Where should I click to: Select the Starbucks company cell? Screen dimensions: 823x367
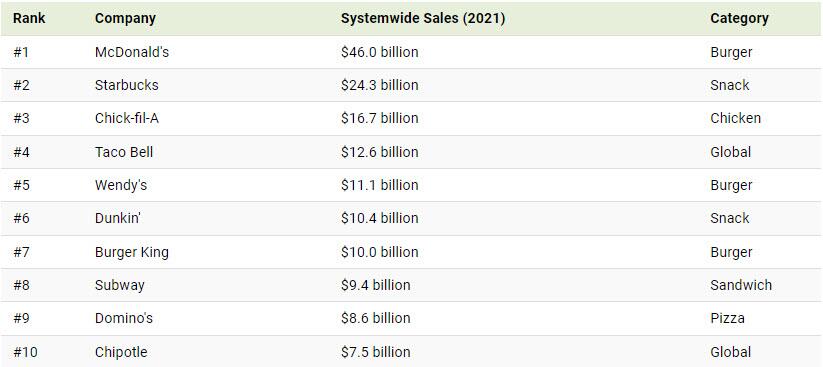[x=126, y=85]
